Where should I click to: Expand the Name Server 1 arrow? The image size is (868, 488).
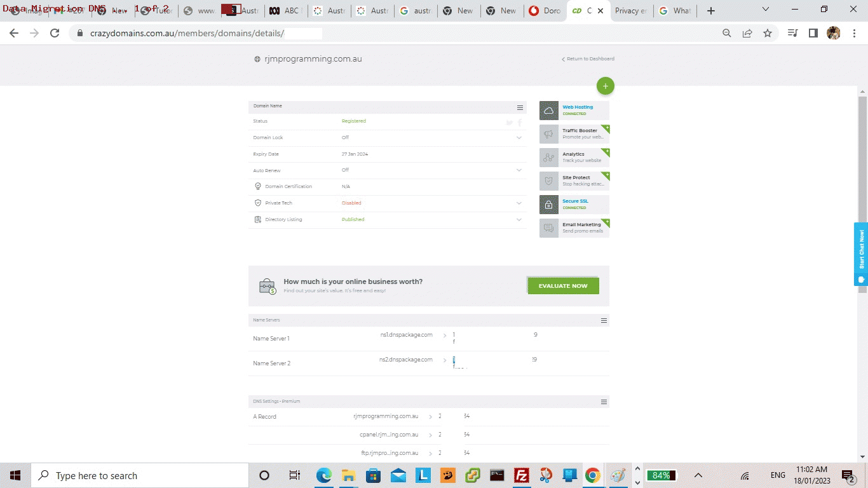pos(444,335)
